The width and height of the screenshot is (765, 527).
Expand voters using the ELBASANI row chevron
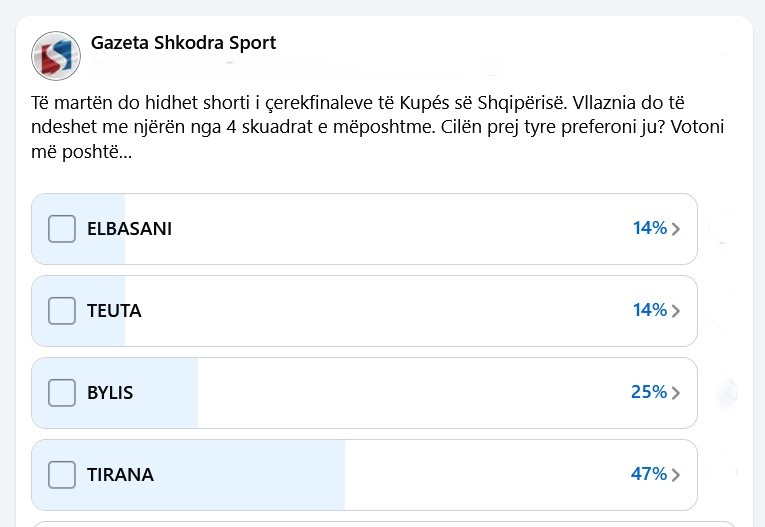676,229
